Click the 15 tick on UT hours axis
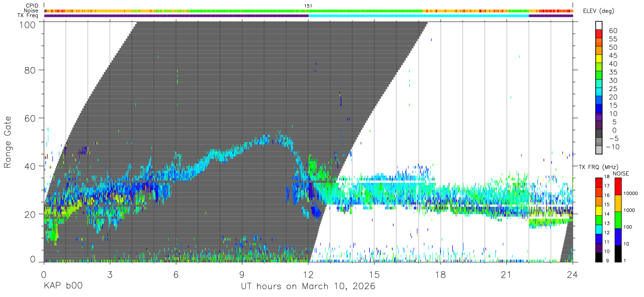Screen dimensions: 644x297 coord(374,274)
